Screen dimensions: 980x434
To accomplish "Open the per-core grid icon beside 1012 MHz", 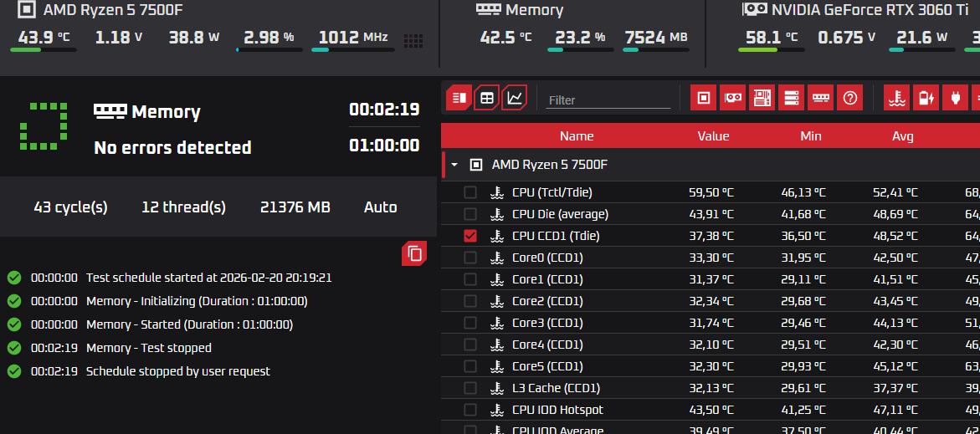I will [413, 41].
